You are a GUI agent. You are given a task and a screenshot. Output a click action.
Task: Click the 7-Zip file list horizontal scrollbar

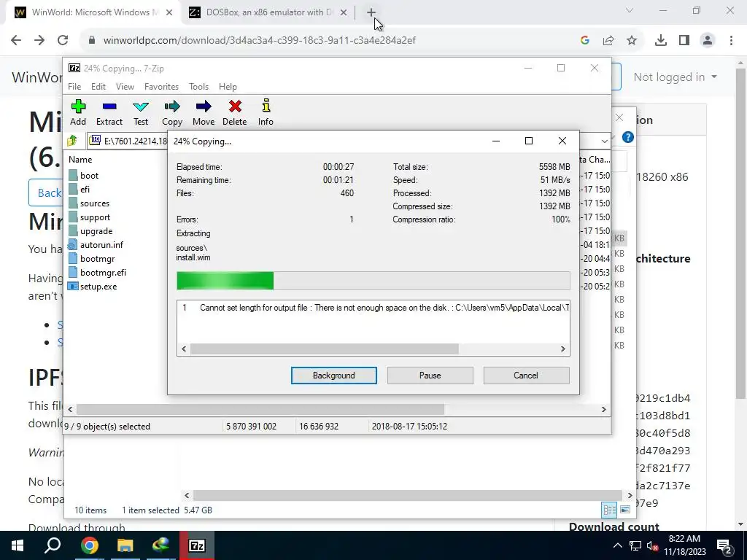point(260,410)
